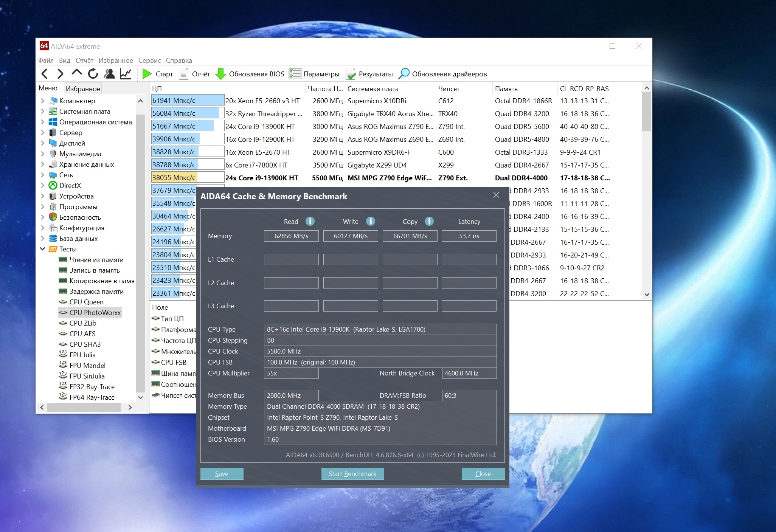
Task: Click the Memory Read value field
Action: point(291,236)
